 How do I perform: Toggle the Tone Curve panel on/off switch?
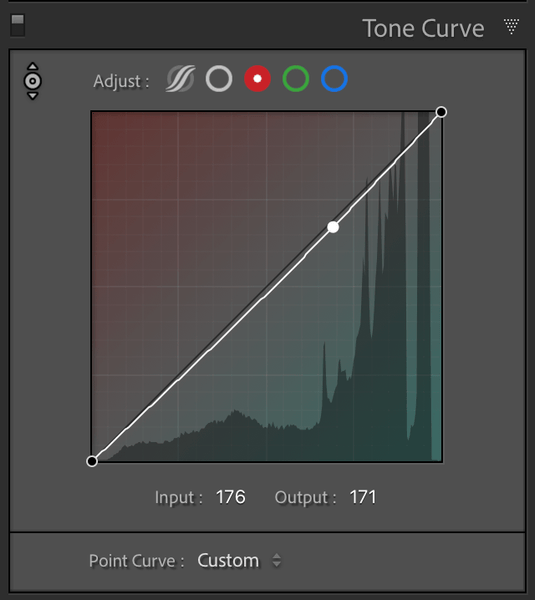point(18,26)
